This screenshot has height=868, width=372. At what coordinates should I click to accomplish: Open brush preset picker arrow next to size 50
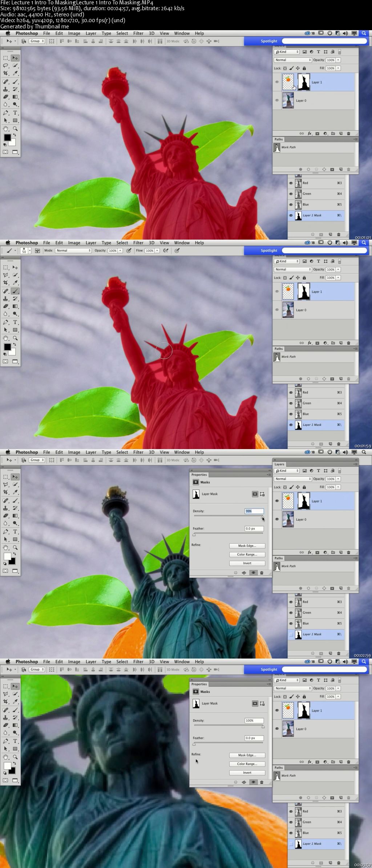(29, 251)
